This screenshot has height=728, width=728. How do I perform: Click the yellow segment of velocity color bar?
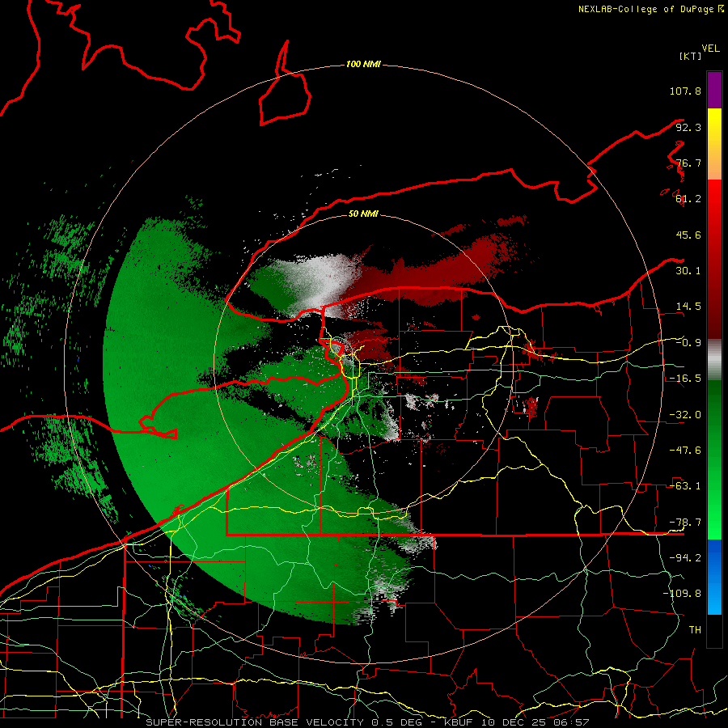[x=714, y=144]
